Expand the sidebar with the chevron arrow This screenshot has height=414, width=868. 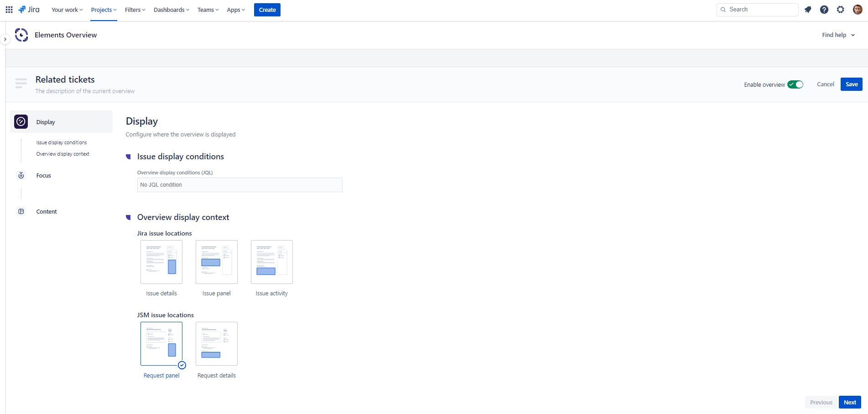point(5,39)
